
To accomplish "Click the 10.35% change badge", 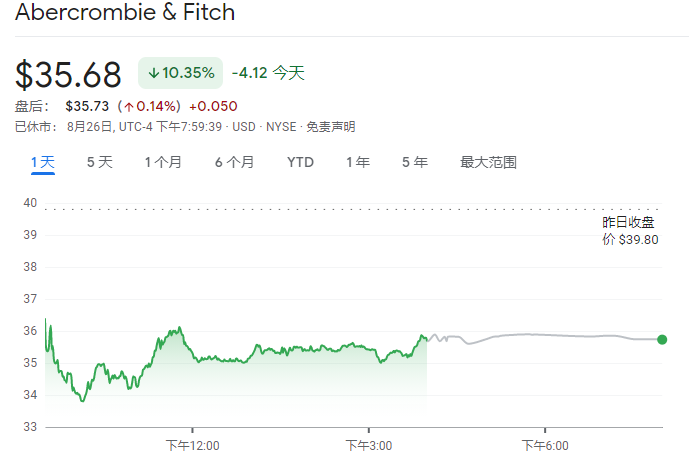I will pos(180,73).
